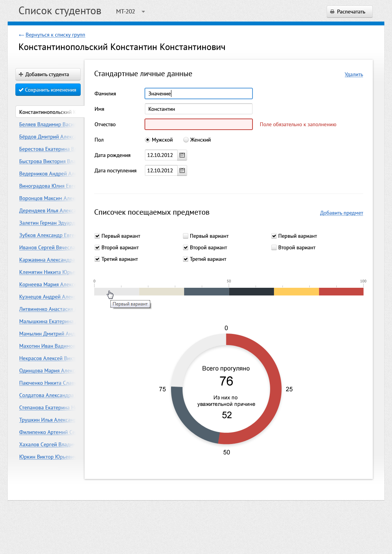This screenshot has height=554, width=392.
Task: Click the empty Отчество input field
Action: [x=198, y=124]
